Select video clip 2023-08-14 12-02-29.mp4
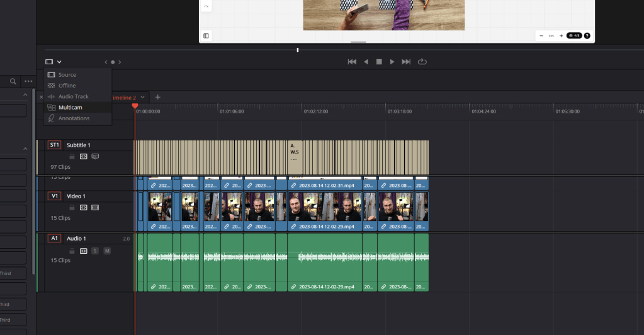This screenshot has width=644, height=335. coord(325,212)
